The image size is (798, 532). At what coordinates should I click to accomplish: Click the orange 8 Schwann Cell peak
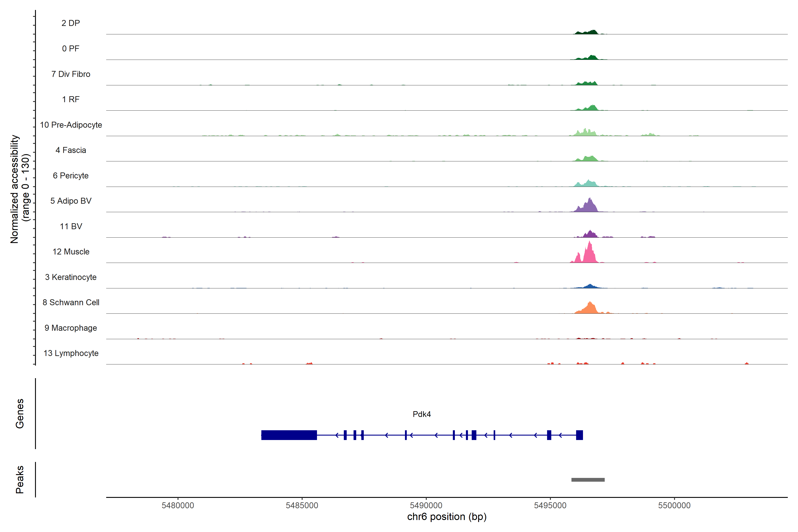[590, 308]
